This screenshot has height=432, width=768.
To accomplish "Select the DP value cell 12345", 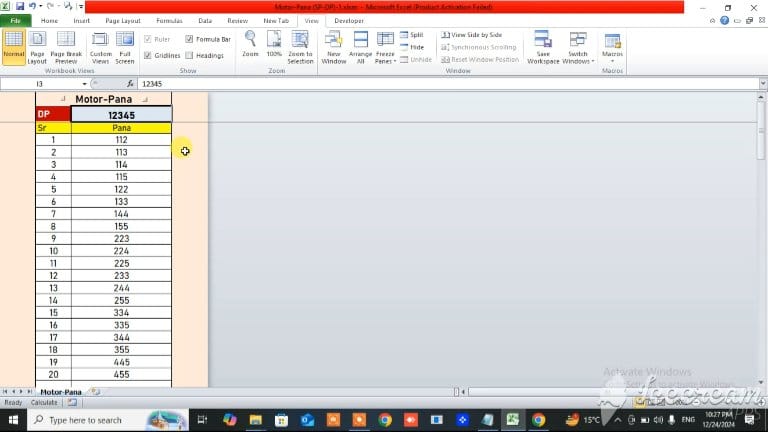I will [x=121, y=115].
